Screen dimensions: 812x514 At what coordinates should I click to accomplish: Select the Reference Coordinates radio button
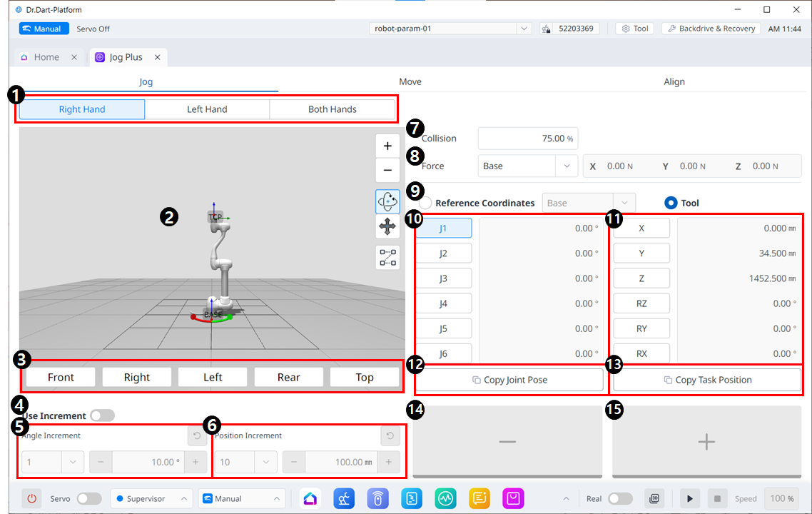pyautogui.click(x=426, y=203)
